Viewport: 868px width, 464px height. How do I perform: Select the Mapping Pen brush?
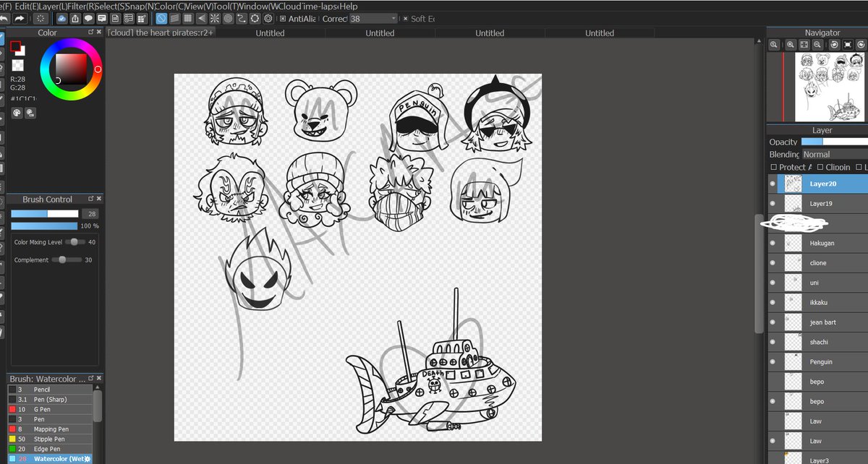[x=51, y=429]
